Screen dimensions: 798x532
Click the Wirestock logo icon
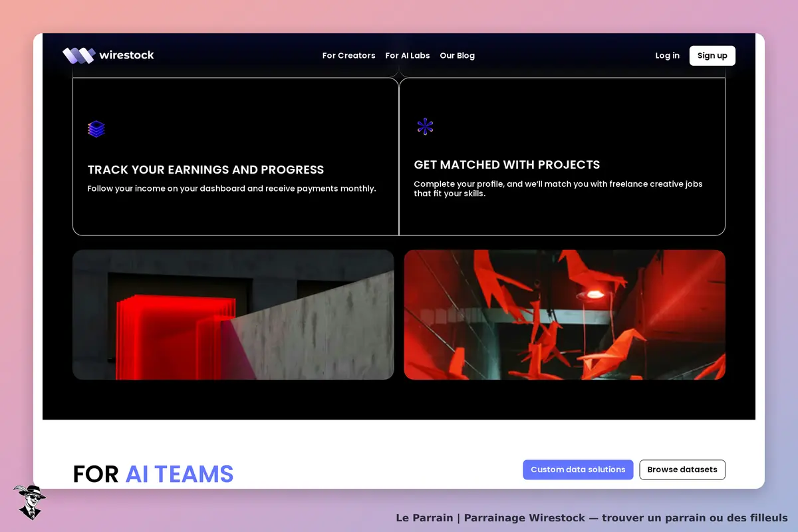coord(79,55)
